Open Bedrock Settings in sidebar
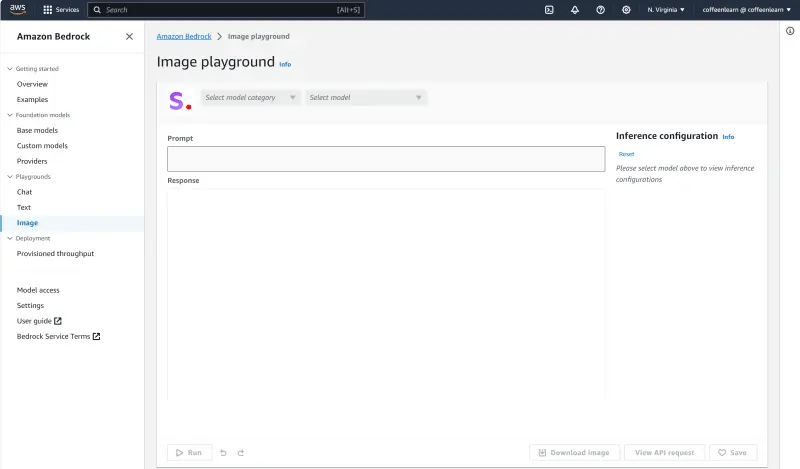The height and width of the screenshot is (469, 800). point(30,305)
